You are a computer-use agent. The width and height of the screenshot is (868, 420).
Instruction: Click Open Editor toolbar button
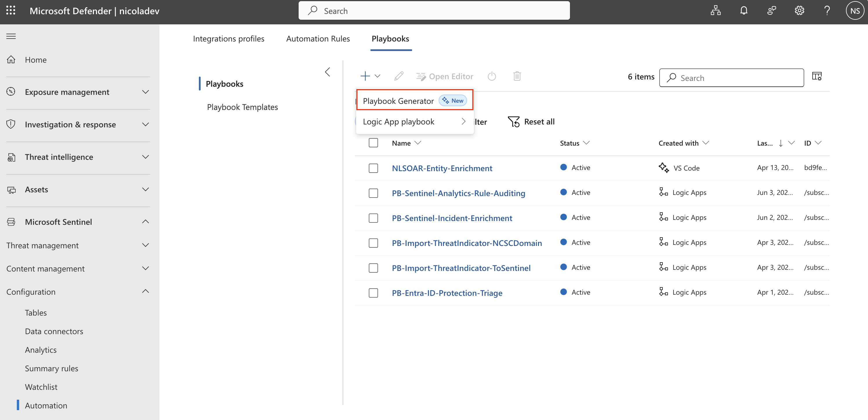[444, 77]
